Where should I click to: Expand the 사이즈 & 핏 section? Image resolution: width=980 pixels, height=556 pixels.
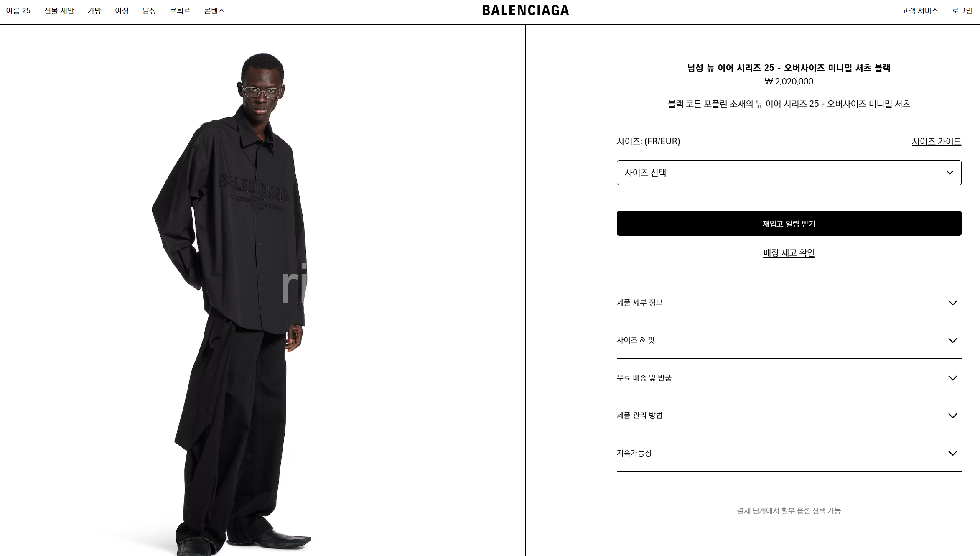pyautogui.click(x=789, y=340)
